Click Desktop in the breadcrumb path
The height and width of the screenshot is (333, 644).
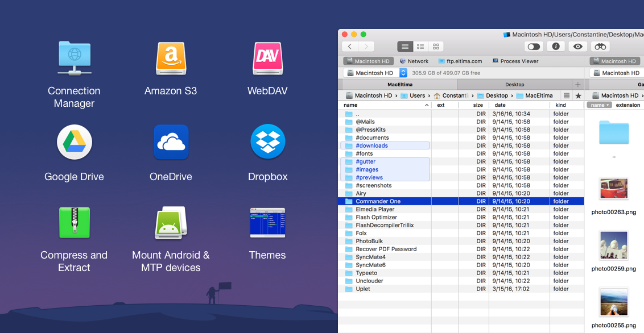click(493, 95)
